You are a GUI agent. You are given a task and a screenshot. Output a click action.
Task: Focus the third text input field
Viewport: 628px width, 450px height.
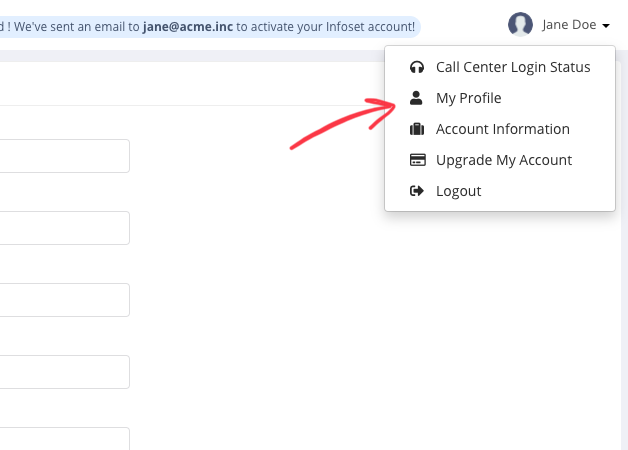pyautogui.click(x=64, y=300)
